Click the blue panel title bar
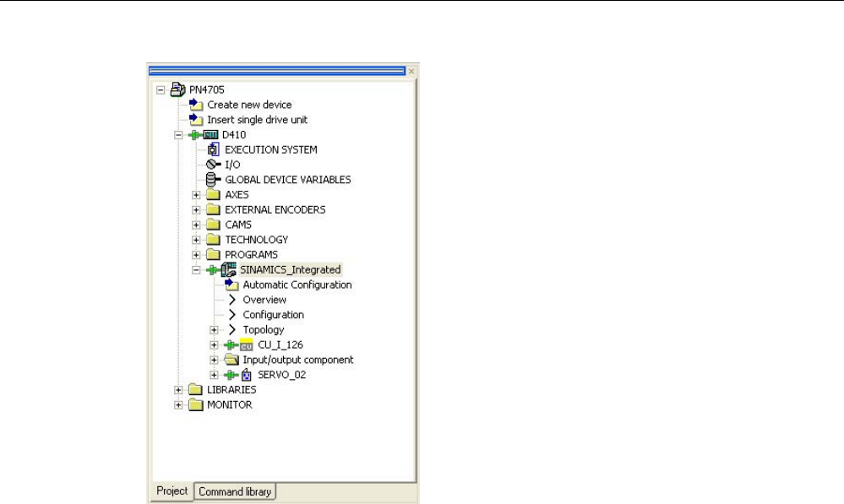Image resolution: width=844 pixels, height=504 pixels. pyautogui.click(x=276, y=71)
